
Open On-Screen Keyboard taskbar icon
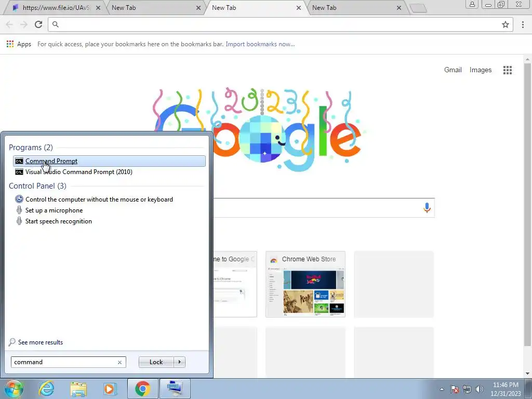coord(175,389)
